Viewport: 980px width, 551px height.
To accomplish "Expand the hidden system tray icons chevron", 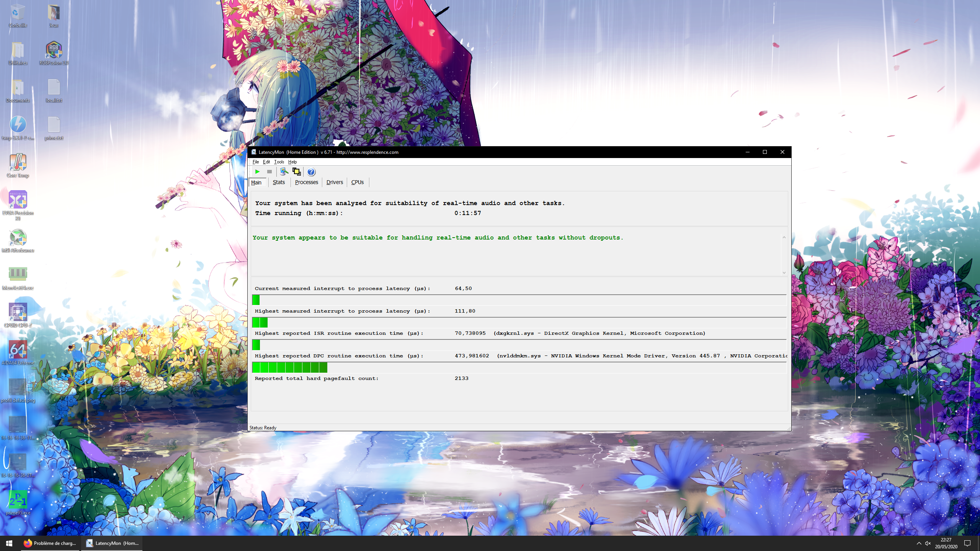I will (x=919, y=543).
